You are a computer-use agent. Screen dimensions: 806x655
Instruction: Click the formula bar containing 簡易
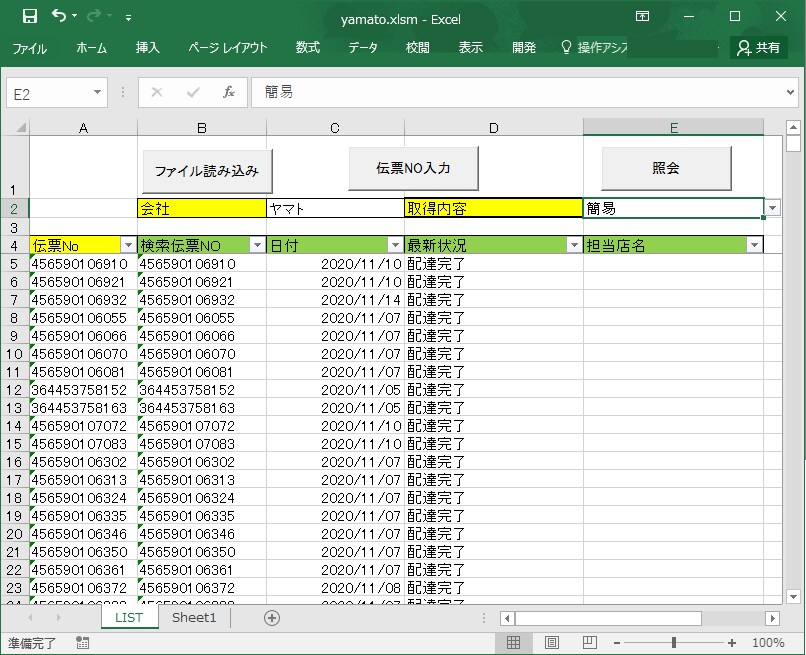pyautogui.click(x=517, y=93)
